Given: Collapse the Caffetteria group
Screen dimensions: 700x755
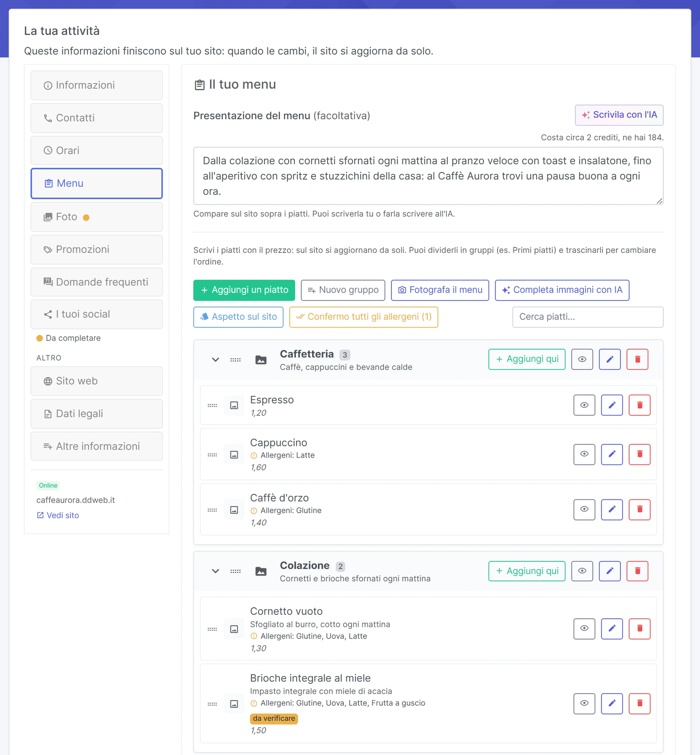Looking at the screenshot, I should 216,360.
